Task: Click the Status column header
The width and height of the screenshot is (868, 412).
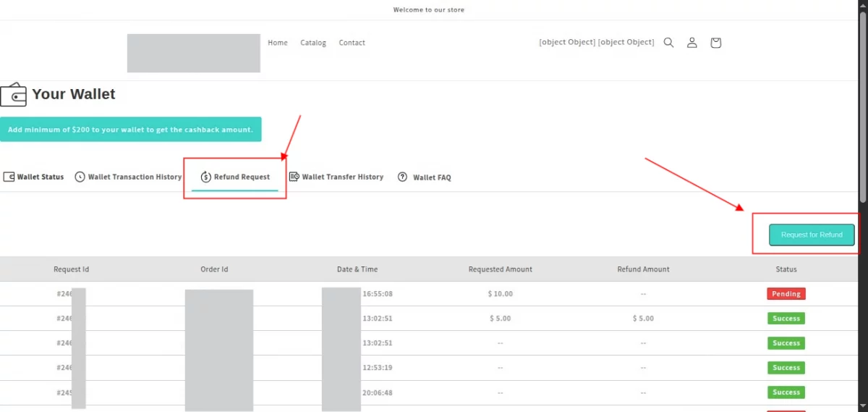Action: click(x=786, y=269)
